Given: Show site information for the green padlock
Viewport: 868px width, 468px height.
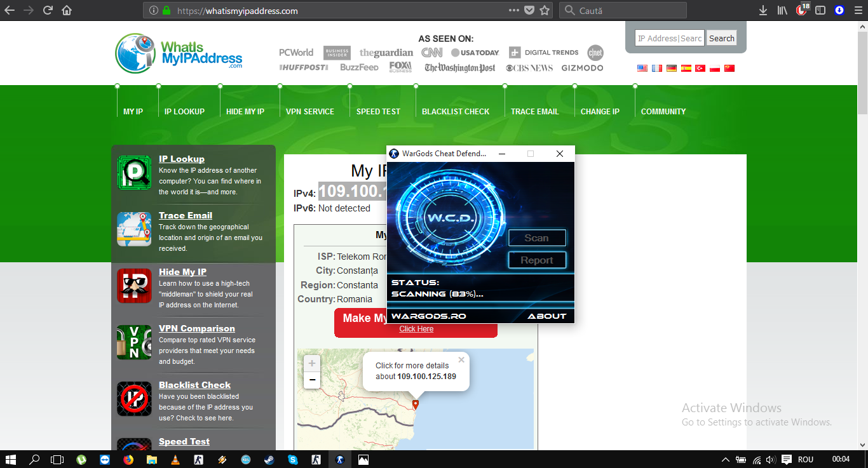Looking at the screenshot, I should click(x=166, y=10).
